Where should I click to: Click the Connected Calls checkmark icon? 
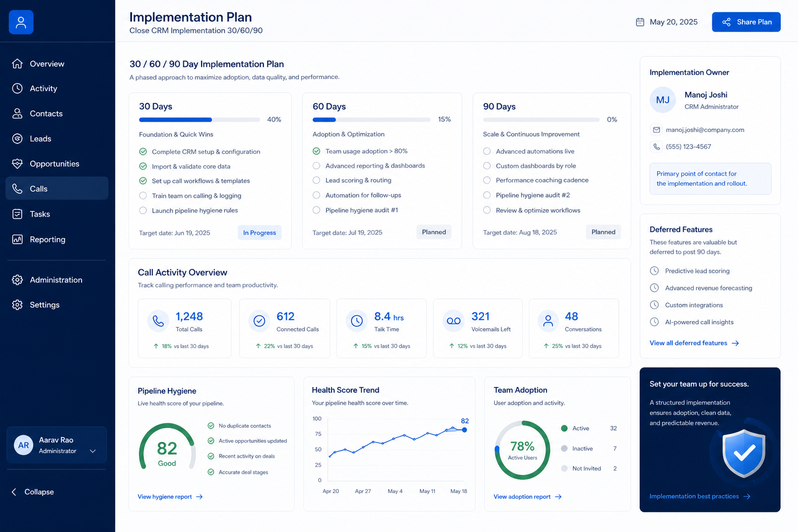click(x=259, y=321)
